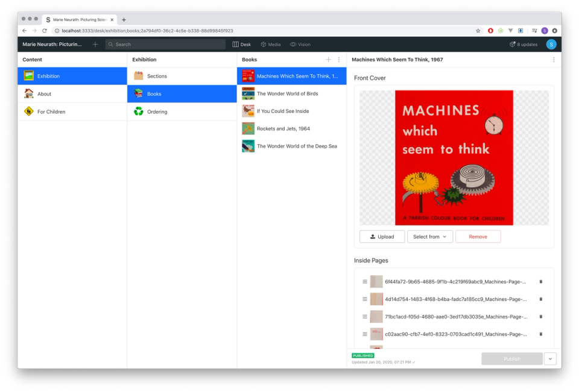Reload the browser page
This screenshot has height=392, width=579.
(44, 31)
